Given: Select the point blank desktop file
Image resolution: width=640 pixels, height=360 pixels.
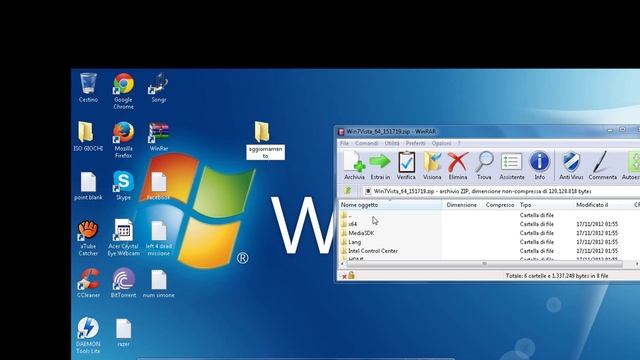Looking at the screenshot, I should tap(88, 185).
